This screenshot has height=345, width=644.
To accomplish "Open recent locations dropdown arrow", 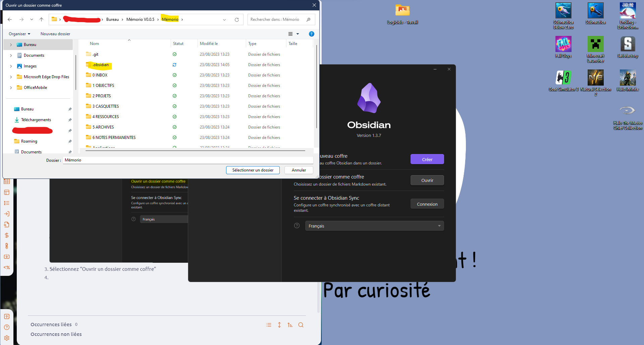I will (32, 19).
